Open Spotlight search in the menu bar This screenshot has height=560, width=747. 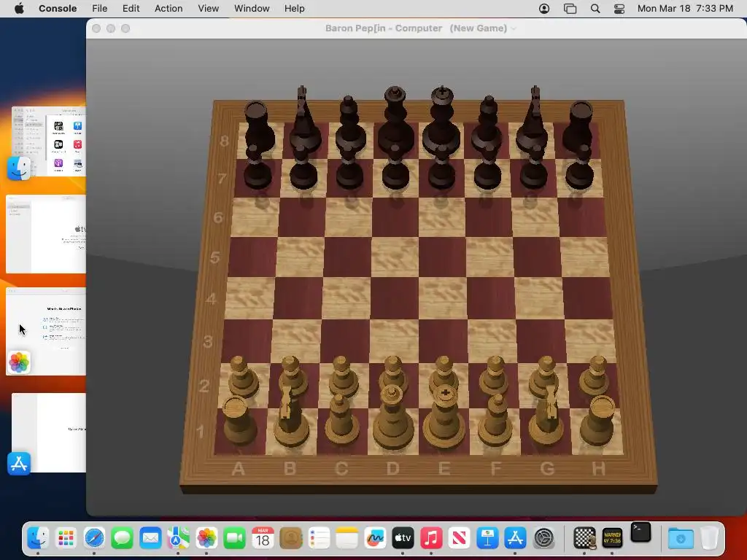click(x=595, y=9)
